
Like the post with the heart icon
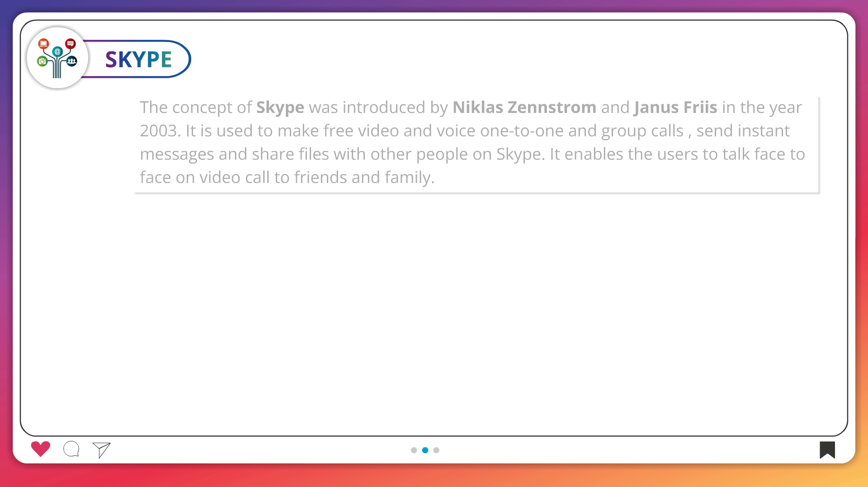[x=41, y=449]
